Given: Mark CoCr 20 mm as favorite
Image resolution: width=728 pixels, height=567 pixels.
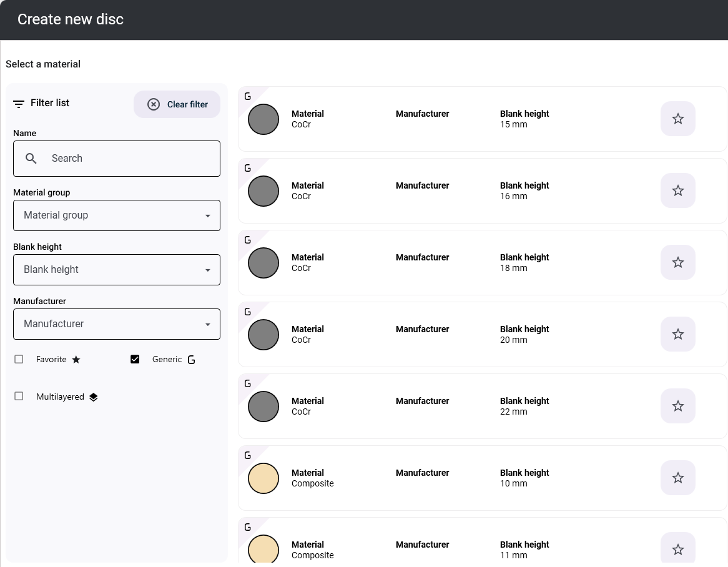Looking at the screenshot, I should (677, 334).
